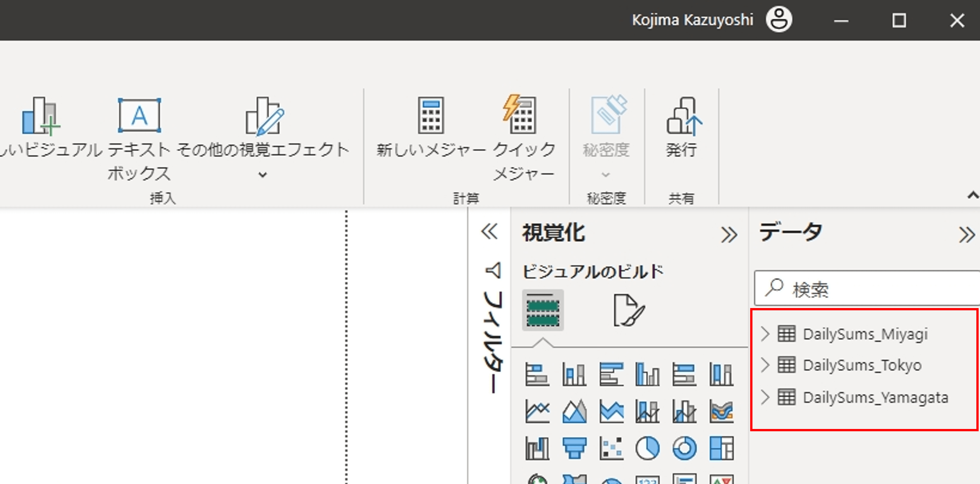Expand the DailySums_Miyagi table
Viewport: 980px width, 484px height.
pos(765,334)
